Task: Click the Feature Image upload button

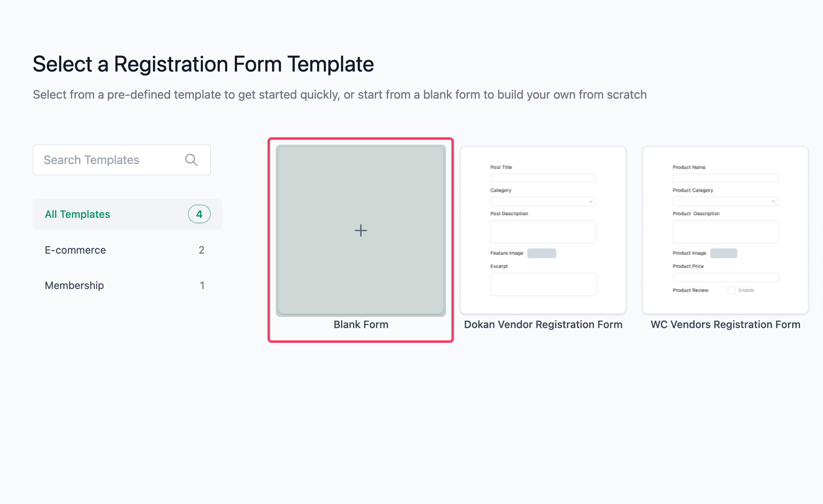Action: [542, 253]
